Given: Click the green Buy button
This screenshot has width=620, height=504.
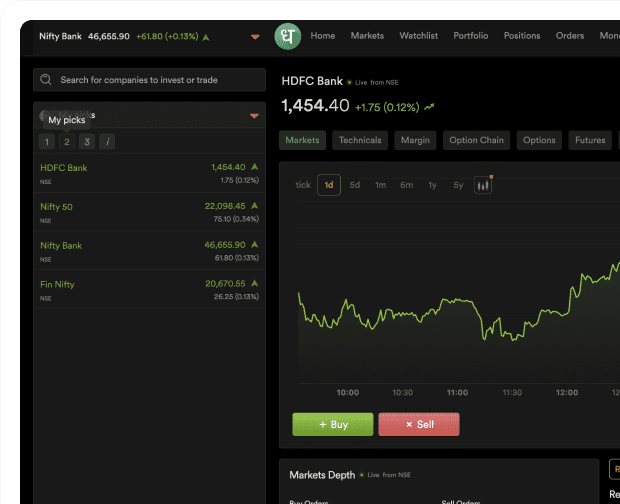Looking at the screenshot, I should [x=333, y=425].
